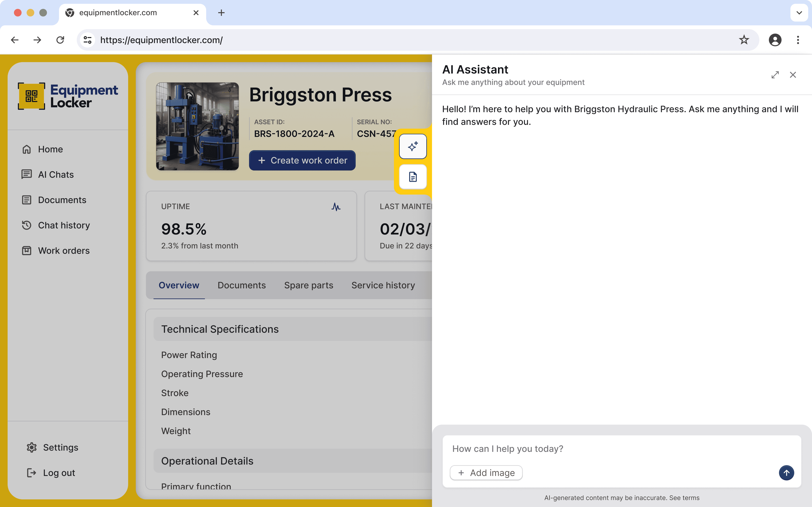
Task: Open Chat history in the sidebar
Action: pyautogui.click(x=64, y=225)
